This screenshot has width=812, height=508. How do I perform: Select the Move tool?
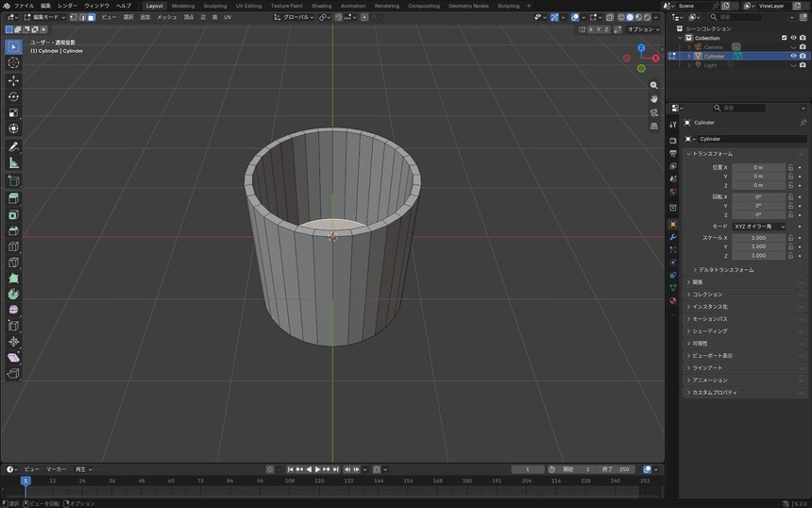click(13, 81)
